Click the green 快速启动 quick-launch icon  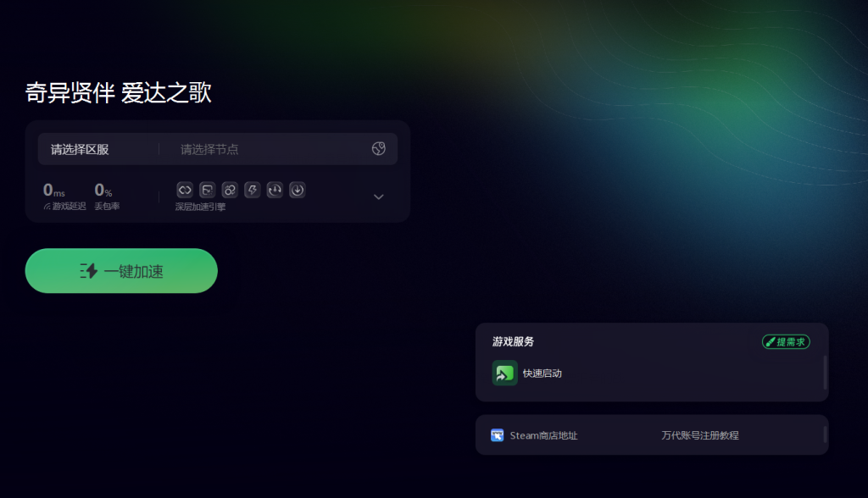pyautogui.click(x=505, y=373)
